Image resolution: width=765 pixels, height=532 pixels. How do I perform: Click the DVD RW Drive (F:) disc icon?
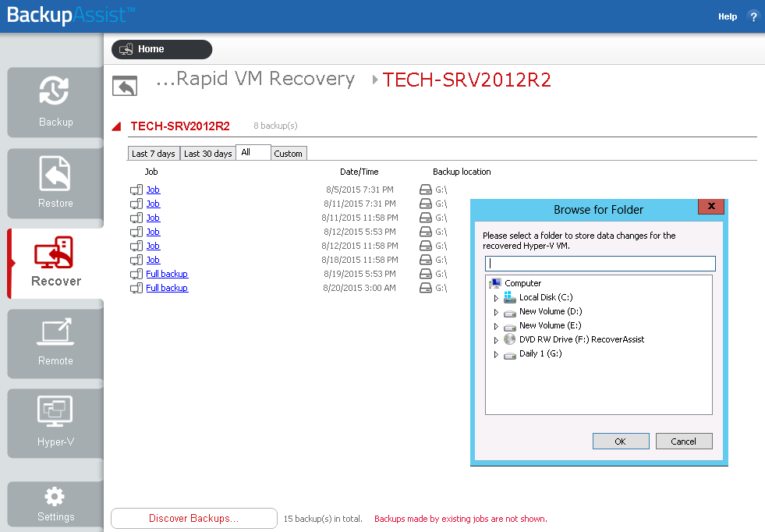click(510, 339)
